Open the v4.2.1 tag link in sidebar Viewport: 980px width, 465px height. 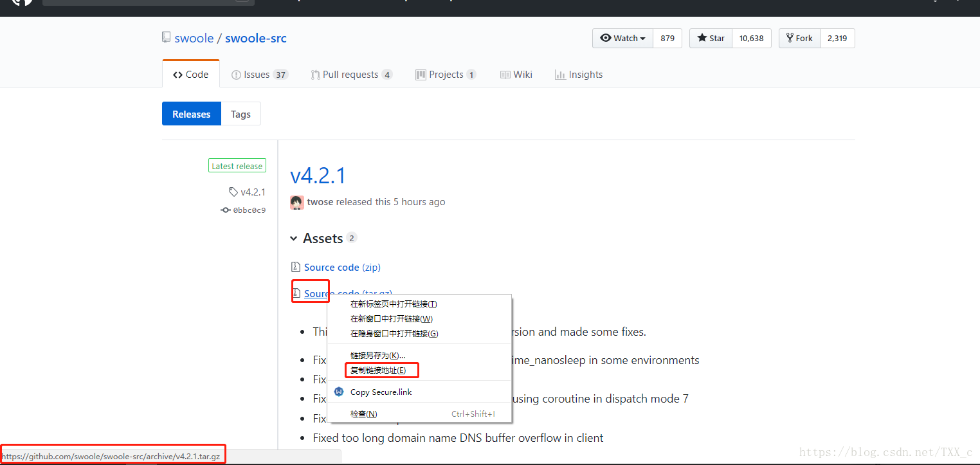247,192
